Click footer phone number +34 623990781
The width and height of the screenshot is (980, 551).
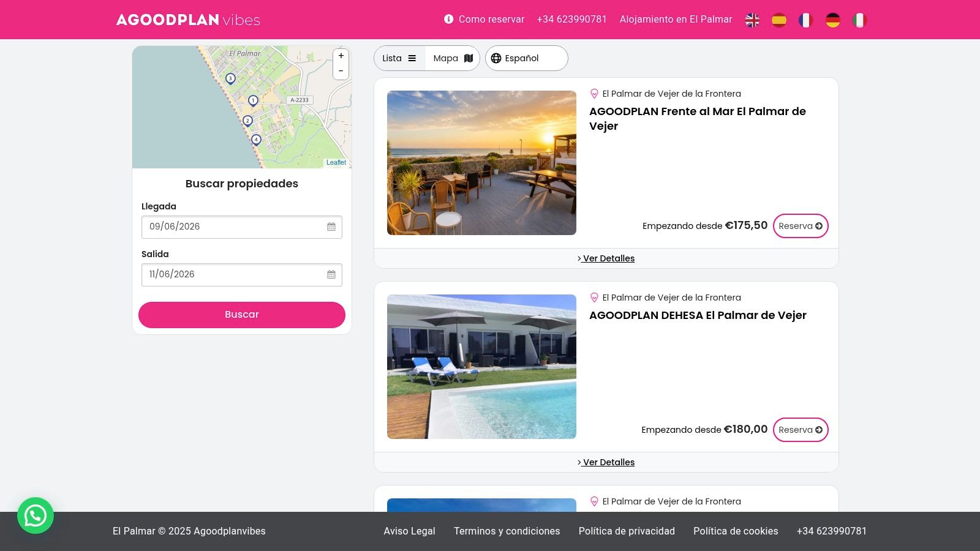pos(832,531)
